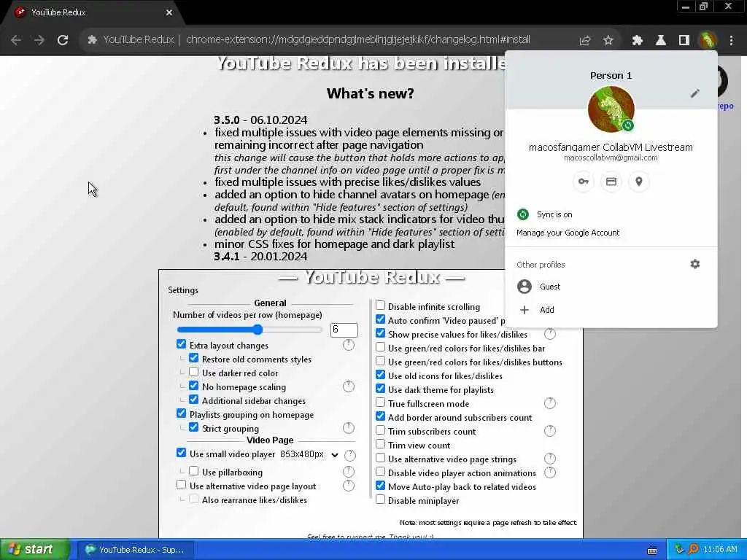Enable Use pillarboxing checkbox
This screenshot has width=747, height=560.
point(193,471)
